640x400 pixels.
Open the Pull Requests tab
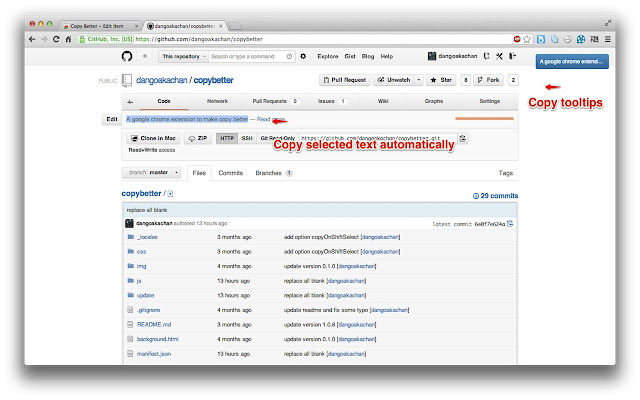click(276, 101)
